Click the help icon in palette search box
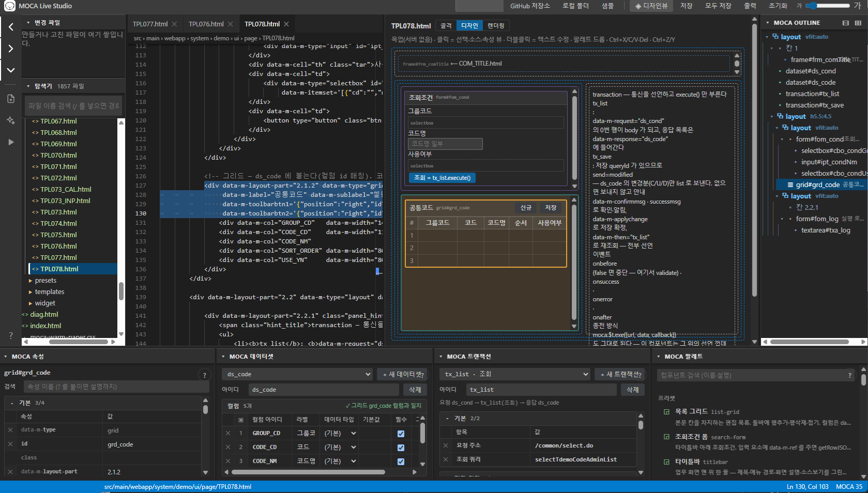 tap(849, 375)
